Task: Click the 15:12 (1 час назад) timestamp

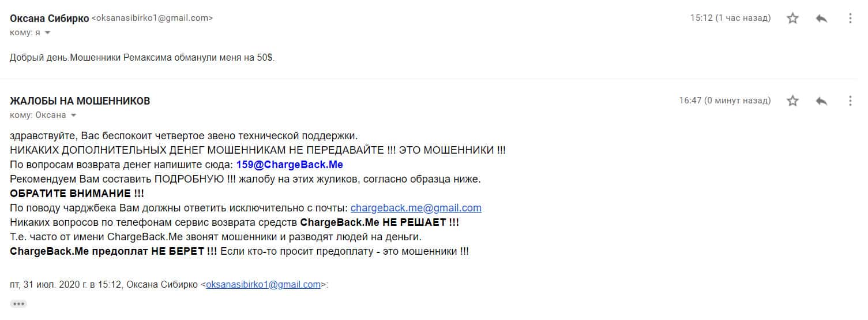Action: 731,18
